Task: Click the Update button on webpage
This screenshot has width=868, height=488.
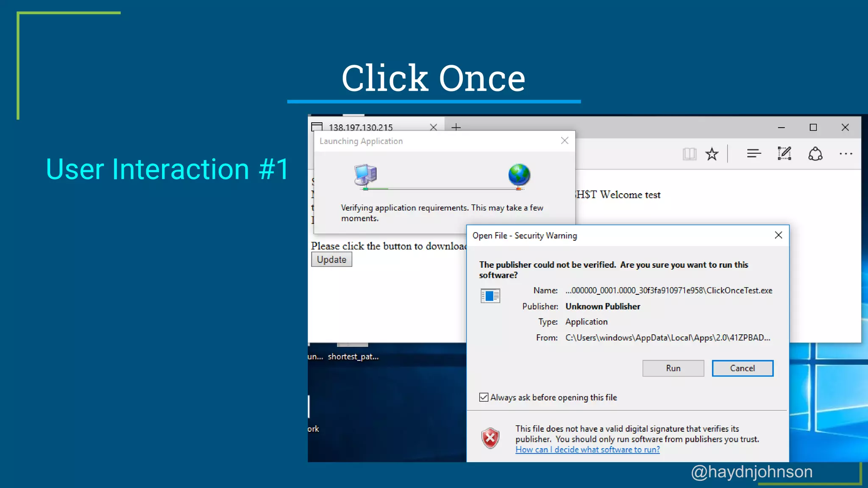Action: click(331, 260)
